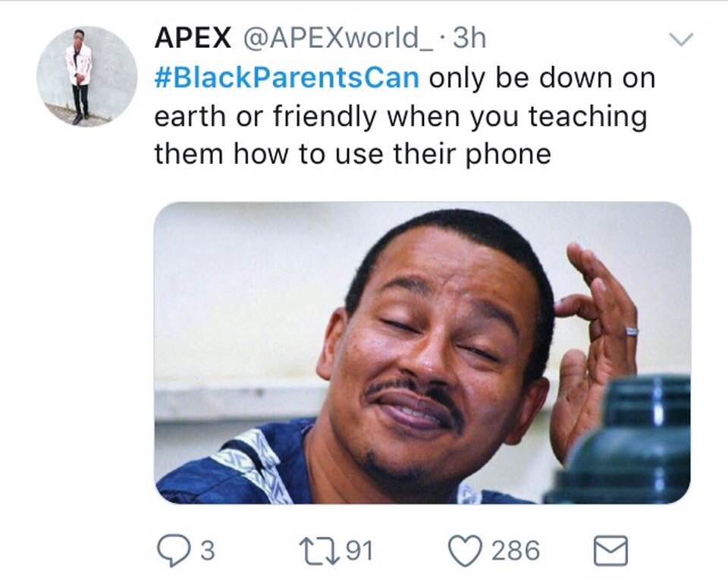
Task: Click the 3h timestamp
Action: click(x=469, y=38)
